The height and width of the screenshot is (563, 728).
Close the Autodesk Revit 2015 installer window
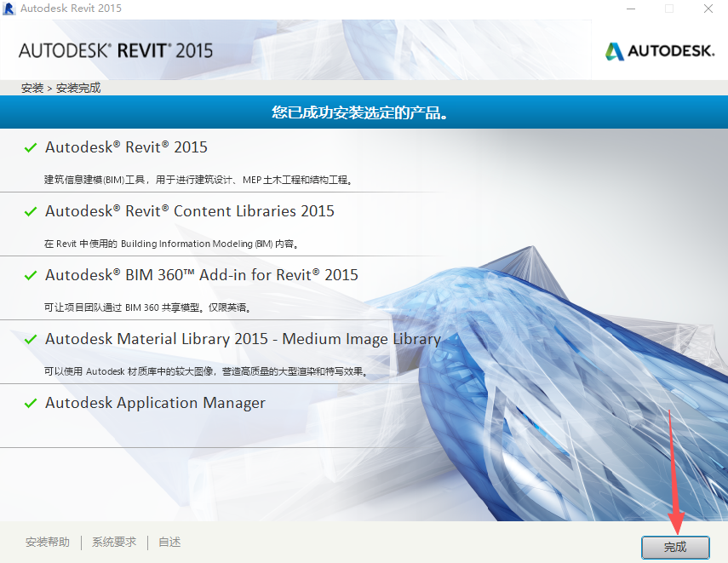(x=708, y=9)
